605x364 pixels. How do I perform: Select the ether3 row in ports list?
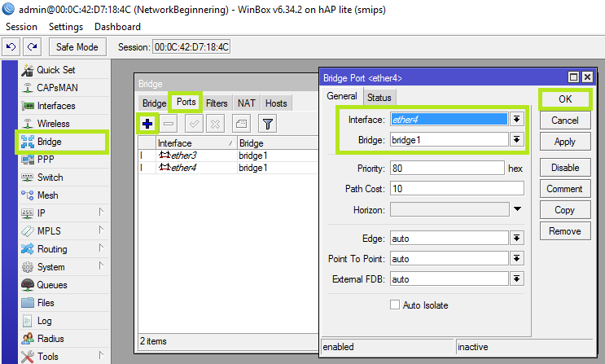(x=228, y=156)
